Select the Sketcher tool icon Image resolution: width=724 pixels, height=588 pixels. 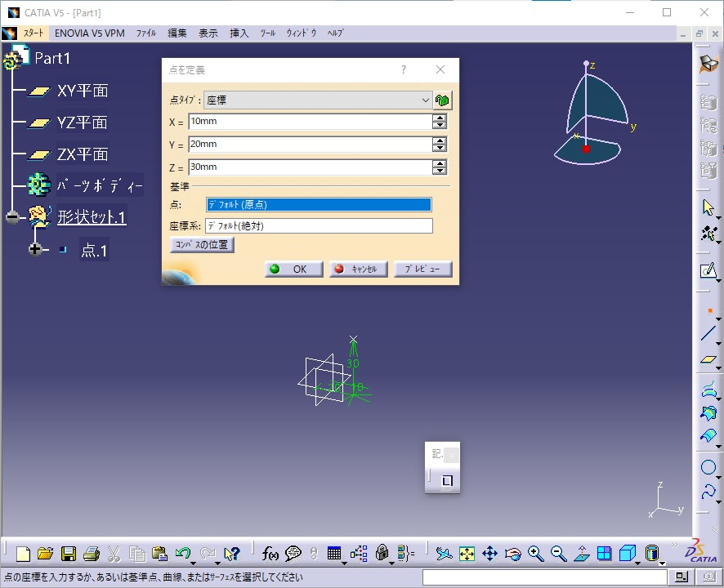point(708,270)
